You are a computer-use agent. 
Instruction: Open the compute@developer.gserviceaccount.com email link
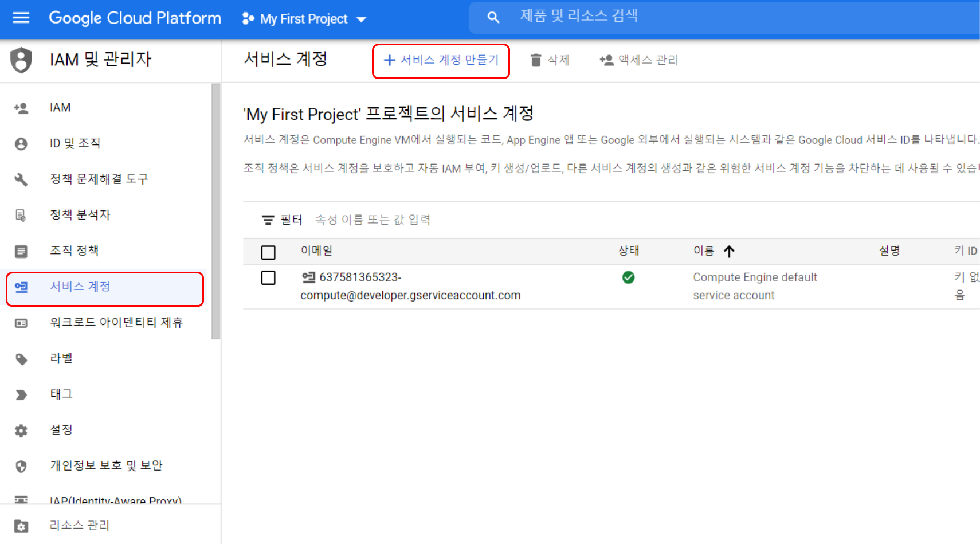pos(410,287)
